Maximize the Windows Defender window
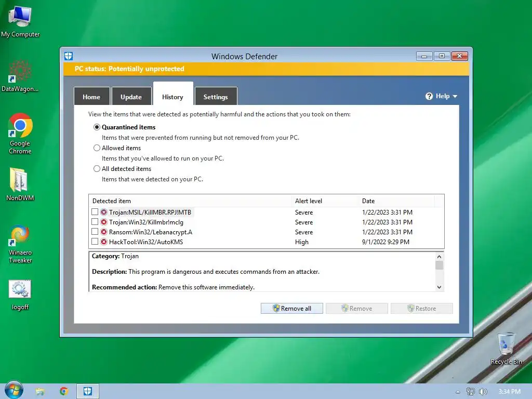532x399 pixels. point(442,56)
